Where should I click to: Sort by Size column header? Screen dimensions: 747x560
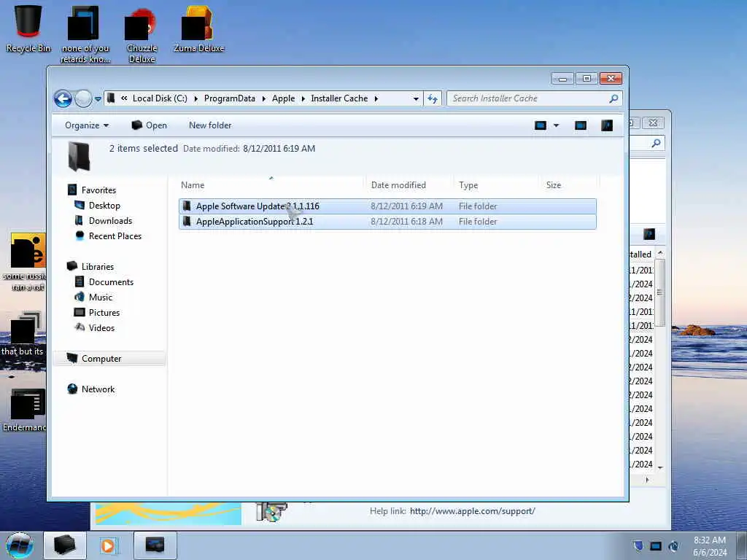click(x=569, y=184)
